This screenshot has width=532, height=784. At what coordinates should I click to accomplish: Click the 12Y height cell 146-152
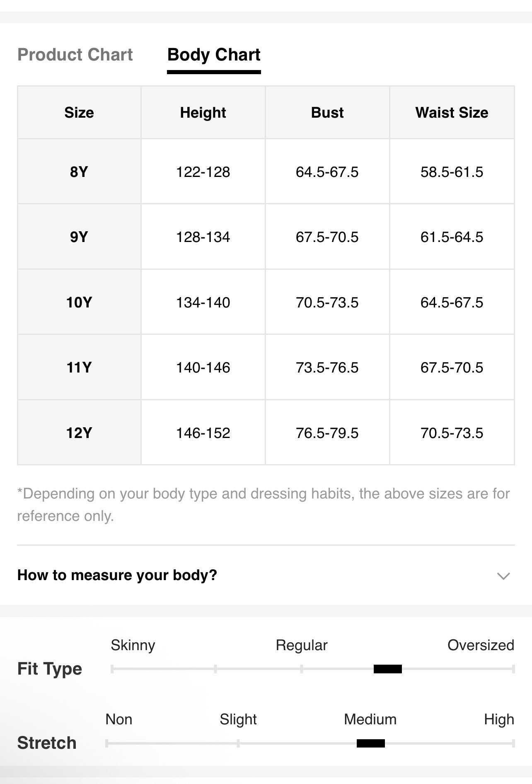click(203, 433)
